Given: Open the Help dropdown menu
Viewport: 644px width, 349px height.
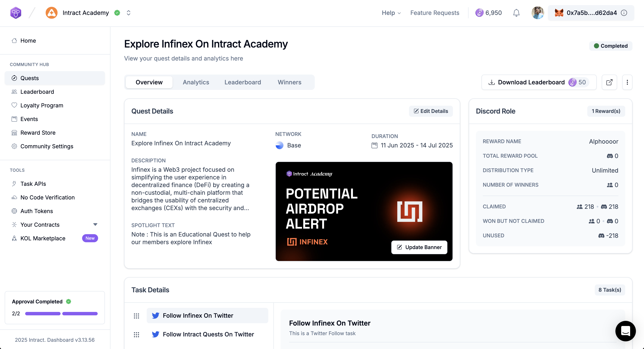Looking at the screenshot, I should (391, 13).
